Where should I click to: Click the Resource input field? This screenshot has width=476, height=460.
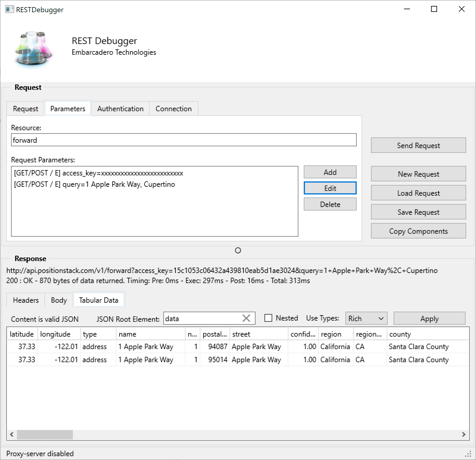[x=184, y=140]
